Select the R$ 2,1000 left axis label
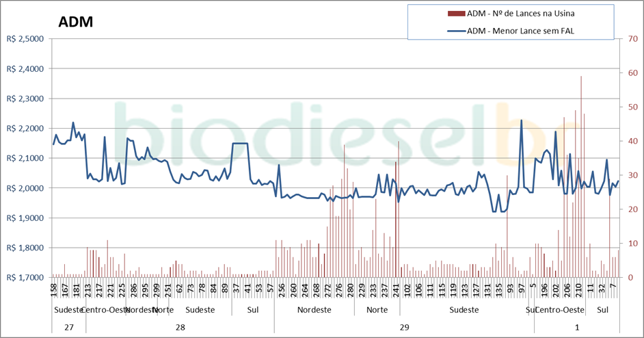The image size is (644, 338). point(24,158)
